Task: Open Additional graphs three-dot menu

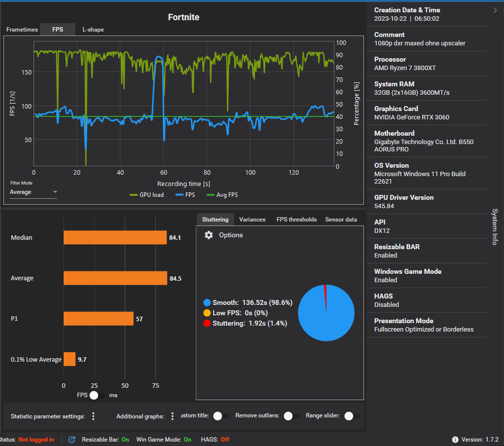Action: click(173, 416)
